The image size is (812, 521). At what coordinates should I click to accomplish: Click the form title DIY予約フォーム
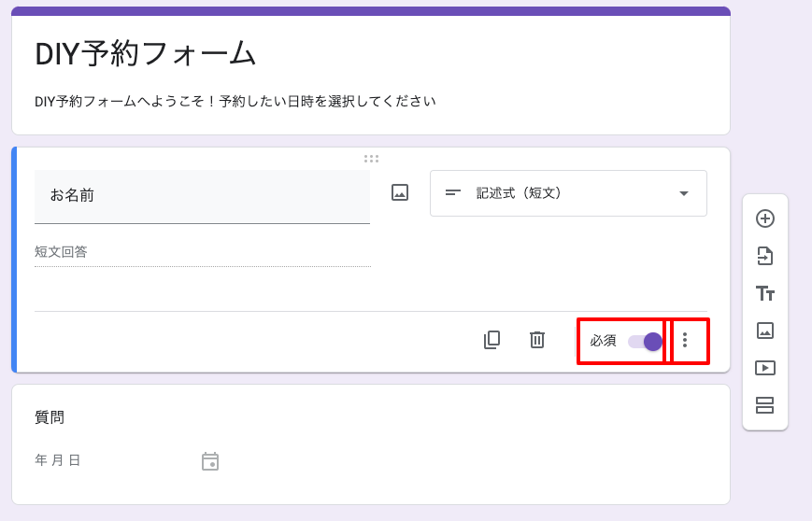click(145, 54)
